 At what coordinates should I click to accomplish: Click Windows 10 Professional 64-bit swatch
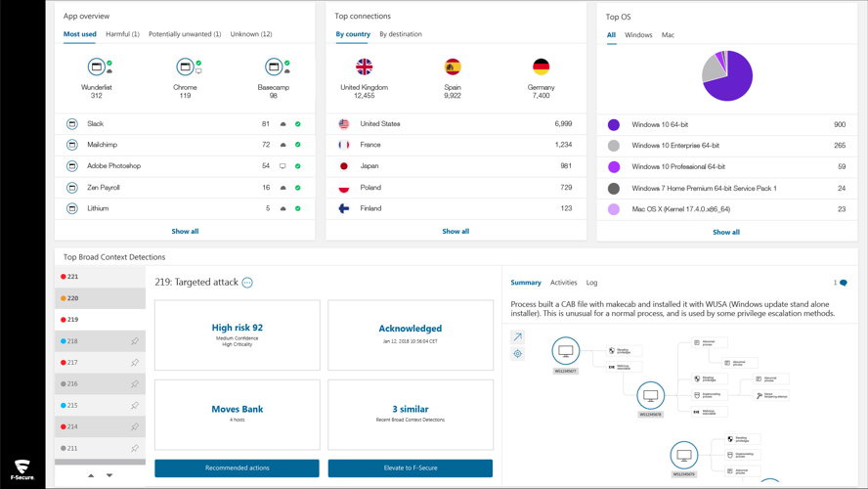613,166
